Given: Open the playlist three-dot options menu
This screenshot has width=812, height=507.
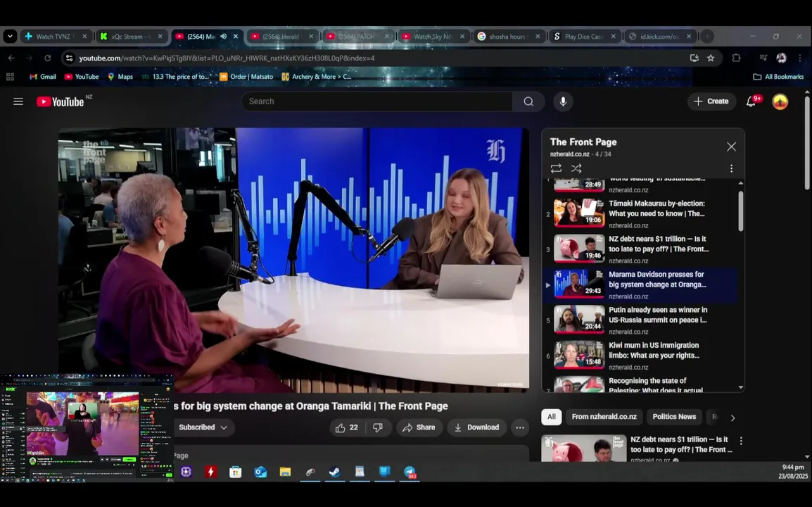Looking at the screenshot, I should click(x=731, y=168).
